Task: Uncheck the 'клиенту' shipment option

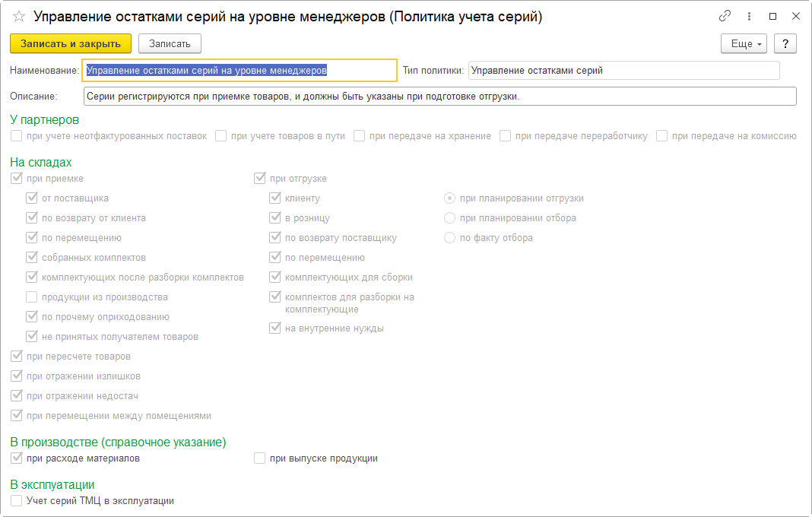Action: coord(275,198)
